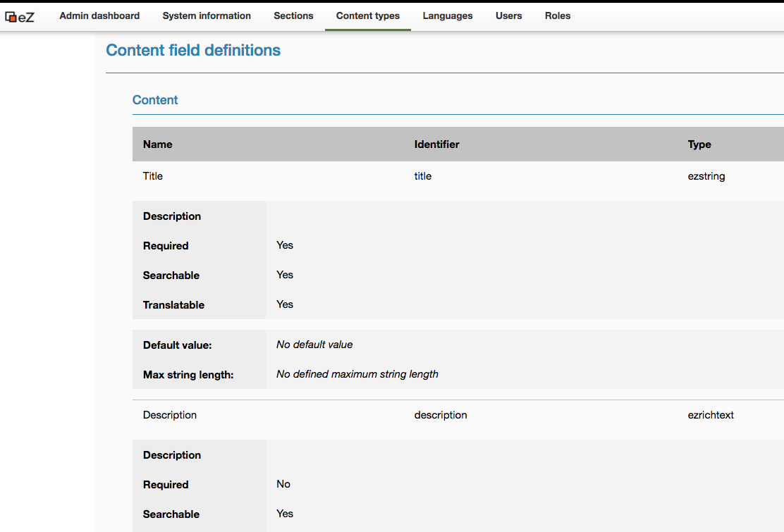The image size is (784, 532).
Task: Click the Content group heading
Action: (155, 100)
